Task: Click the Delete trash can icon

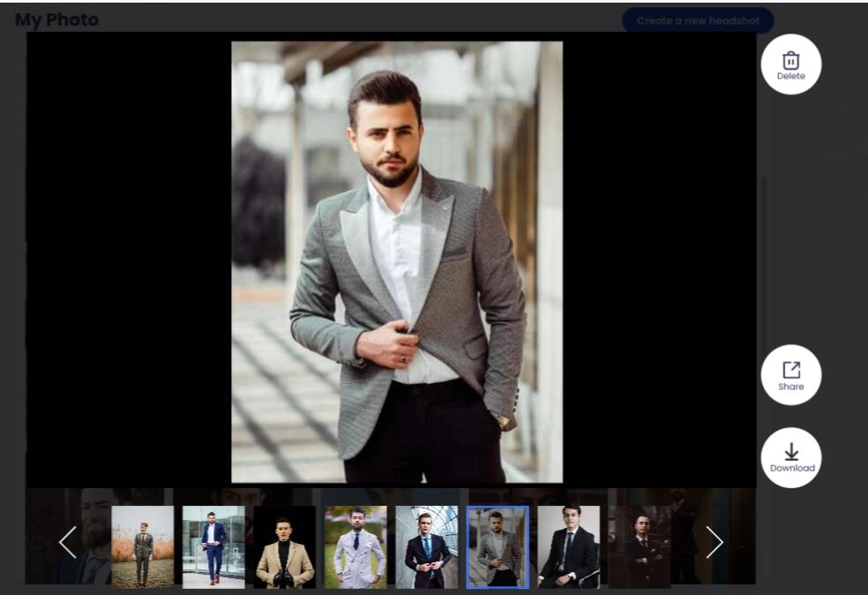Action: click(790, 64)
